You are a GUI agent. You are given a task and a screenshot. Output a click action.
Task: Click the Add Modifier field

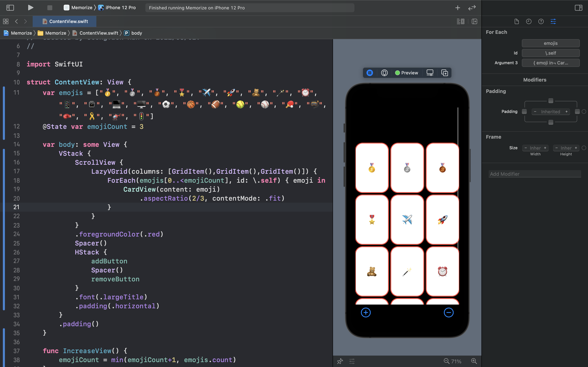pos(535,174)
